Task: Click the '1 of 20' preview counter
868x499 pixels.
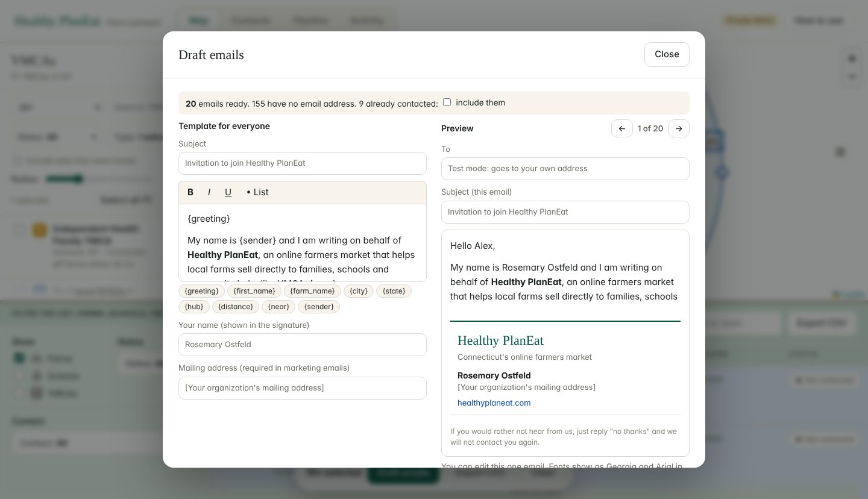Action: point(650,128)
